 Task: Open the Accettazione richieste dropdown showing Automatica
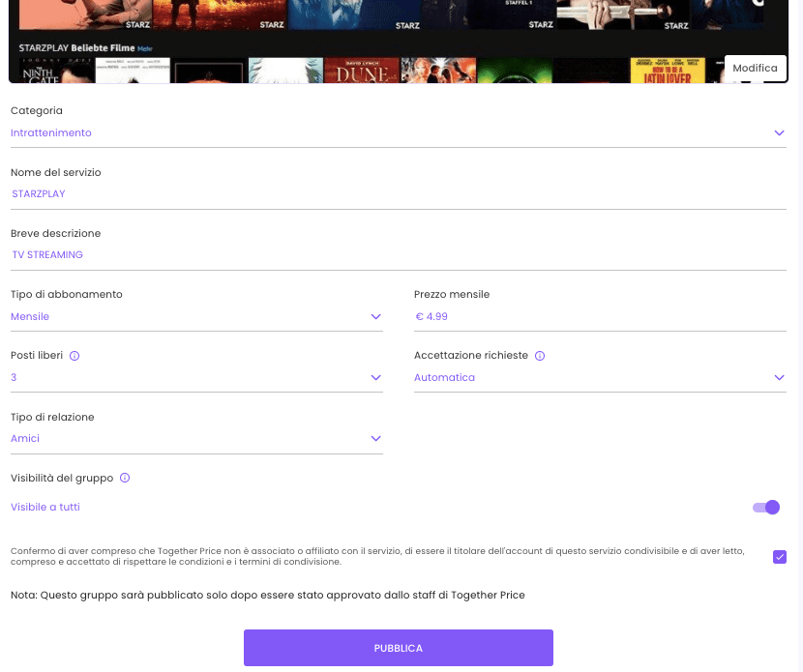(600, 378)
